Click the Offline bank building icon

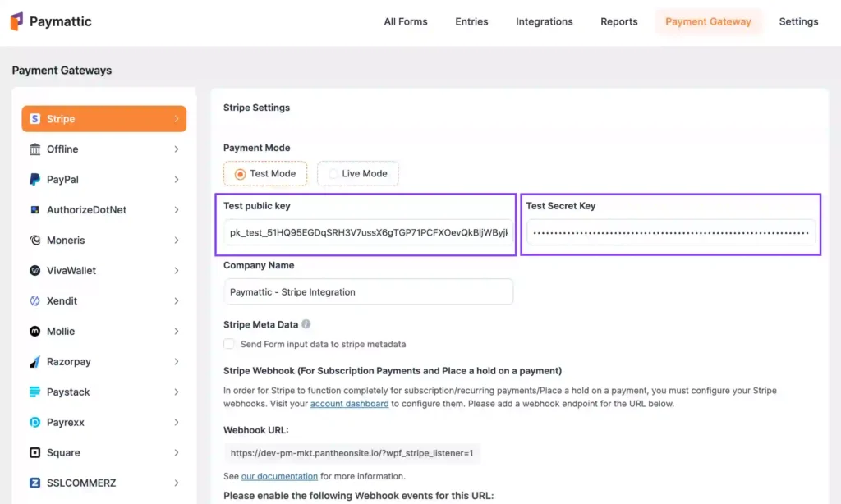(34, 149)
